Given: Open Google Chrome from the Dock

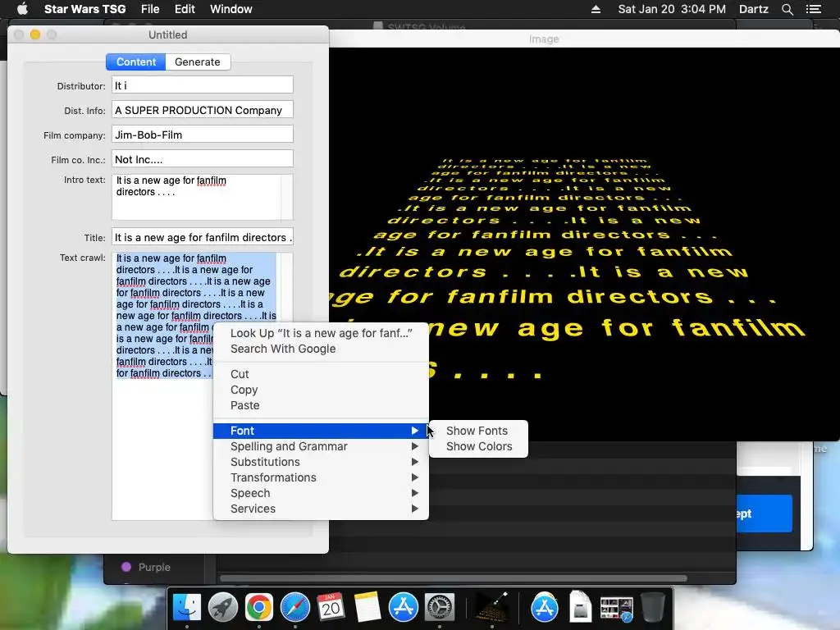Looking at the screenshot, I should tap(259, 608).
